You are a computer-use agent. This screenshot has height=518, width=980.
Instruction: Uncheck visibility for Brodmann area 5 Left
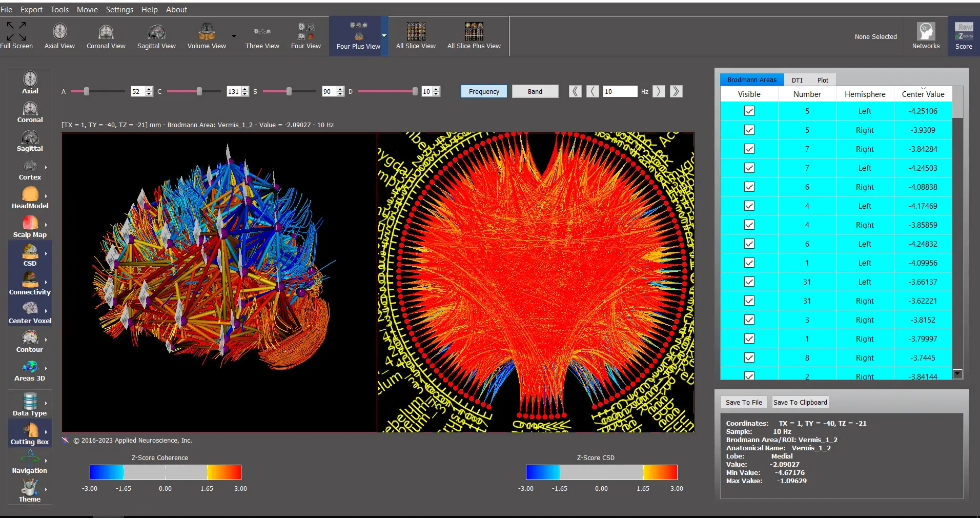tap(749, 111)
